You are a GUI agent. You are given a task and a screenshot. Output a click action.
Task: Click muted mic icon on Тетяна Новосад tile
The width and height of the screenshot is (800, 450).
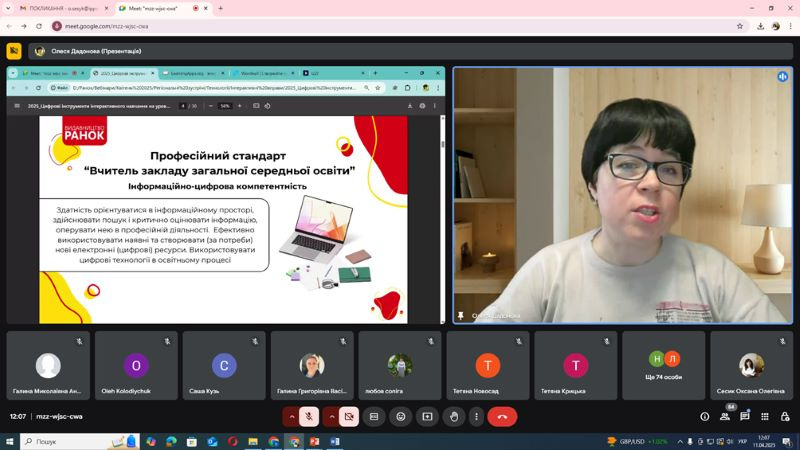click(519, 341)
